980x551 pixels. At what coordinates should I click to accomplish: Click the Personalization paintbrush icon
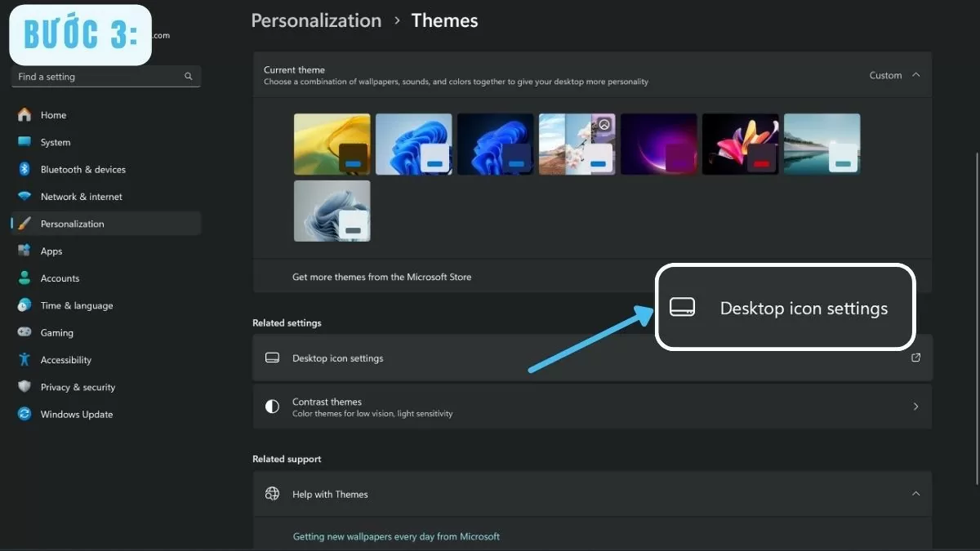coord(24,223)
